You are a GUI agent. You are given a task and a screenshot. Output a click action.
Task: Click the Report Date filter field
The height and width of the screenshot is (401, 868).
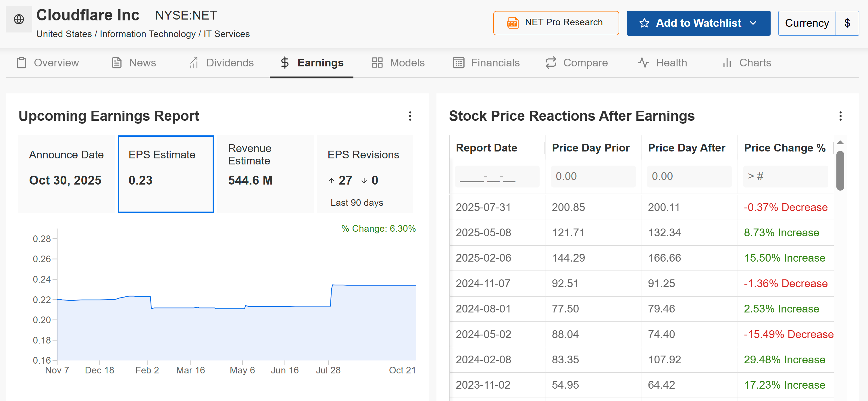(497, 176)
